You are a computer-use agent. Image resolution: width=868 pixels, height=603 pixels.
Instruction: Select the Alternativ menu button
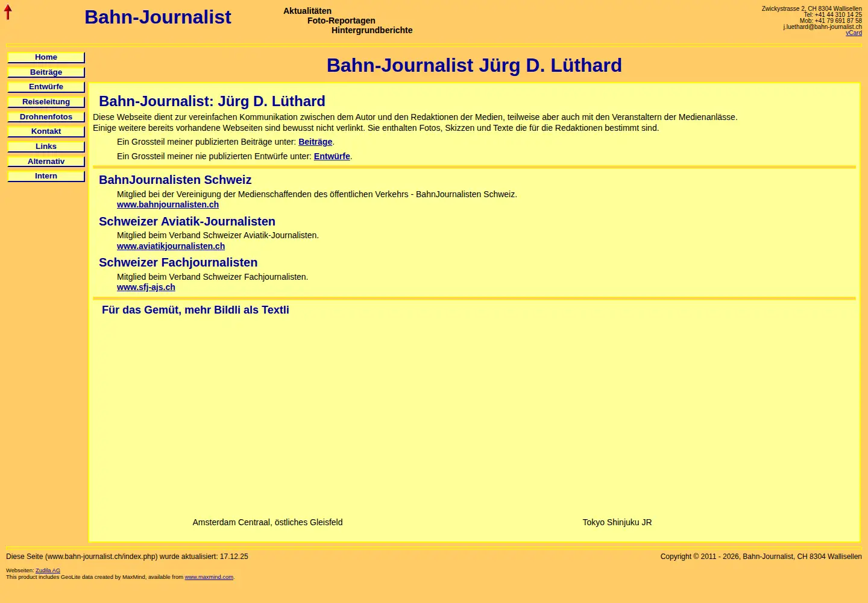pos(46,162)
